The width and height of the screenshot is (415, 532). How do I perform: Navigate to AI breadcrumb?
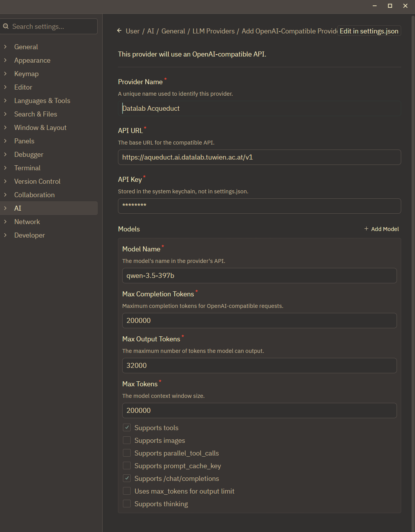pos(151,31)
